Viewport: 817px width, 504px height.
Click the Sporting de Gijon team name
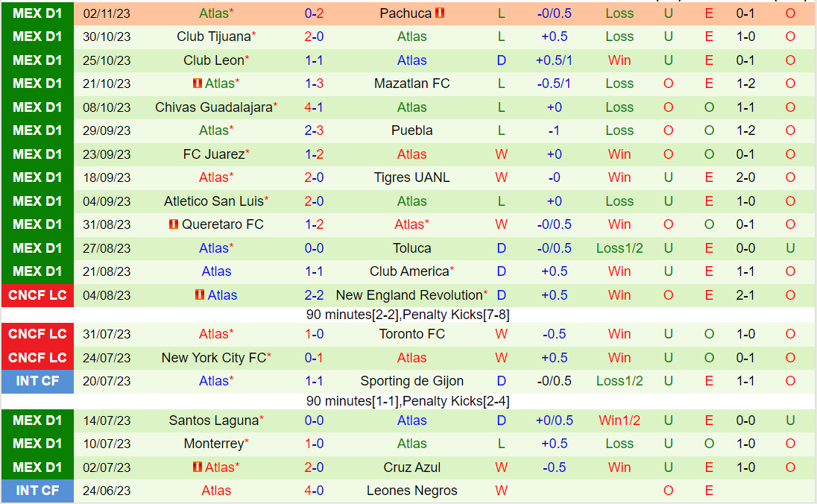(x=411, y=381)
